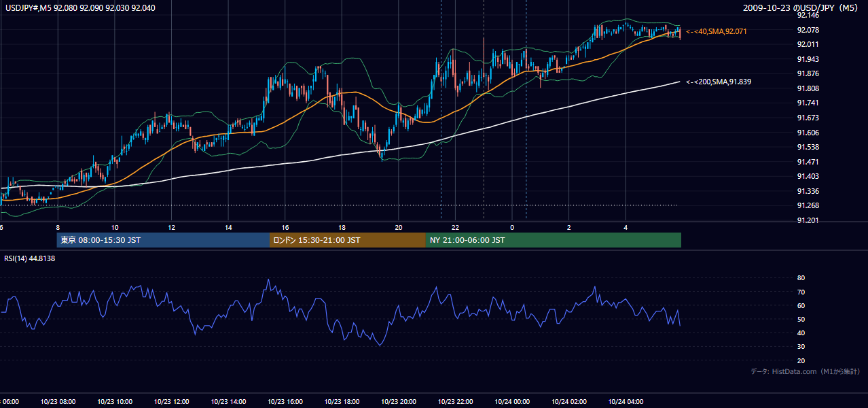The height and width of the screenshot is (408, 868).
Task: Click price axis value 91.403
Action: click(808, 176)
